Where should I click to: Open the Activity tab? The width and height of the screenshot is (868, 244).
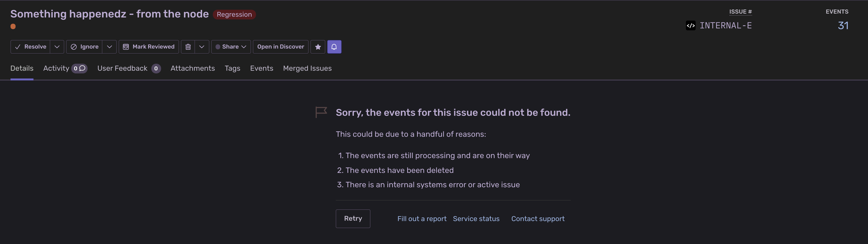[65, 68]
